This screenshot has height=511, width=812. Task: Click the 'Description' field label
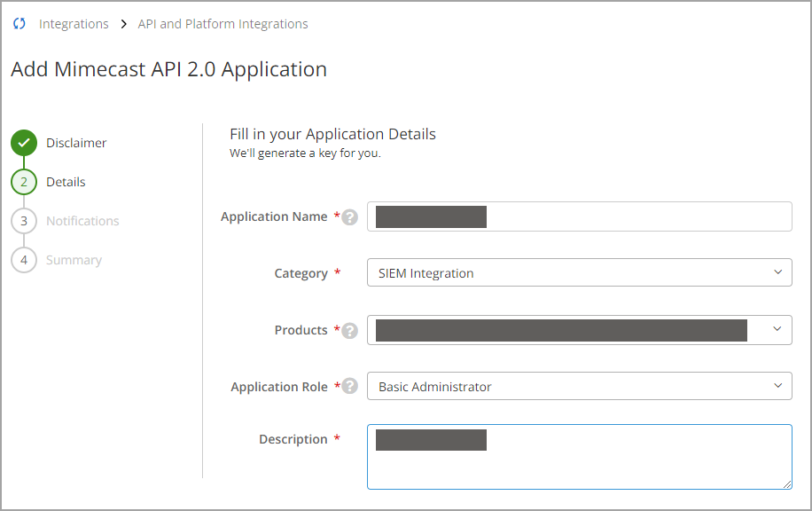(x=293, y=439)
